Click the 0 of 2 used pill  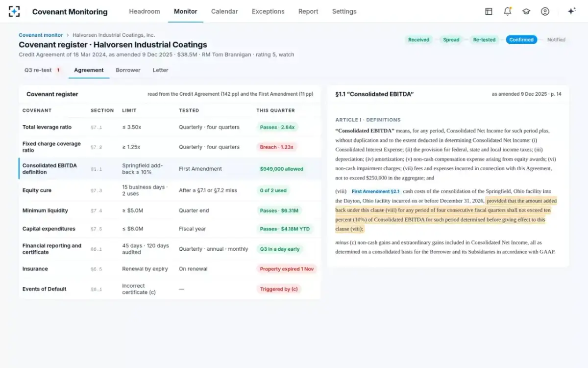[273, 190]
